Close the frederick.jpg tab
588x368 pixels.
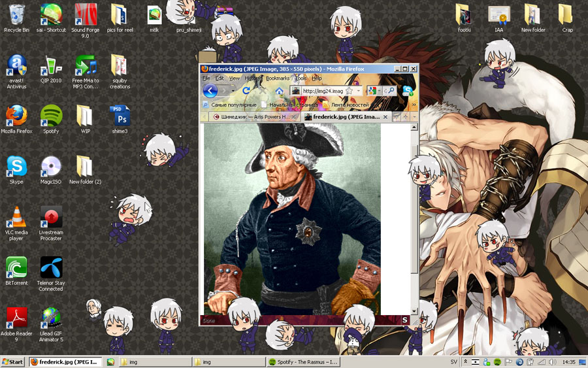[385, 117]
